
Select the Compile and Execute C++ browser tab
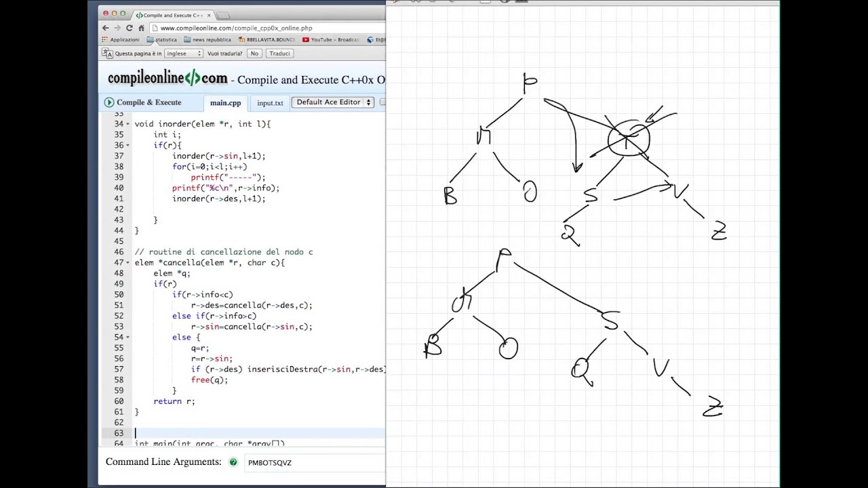[x=172, y=15]
